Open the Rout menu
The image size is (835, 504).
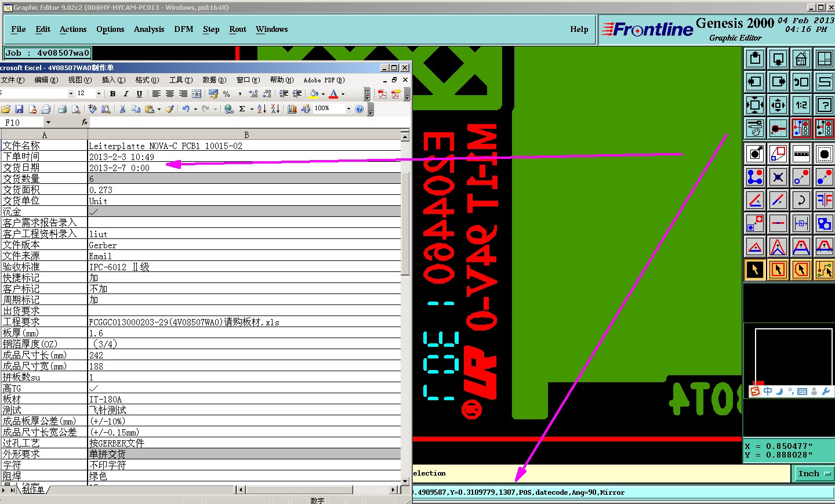tap(238, 30)
